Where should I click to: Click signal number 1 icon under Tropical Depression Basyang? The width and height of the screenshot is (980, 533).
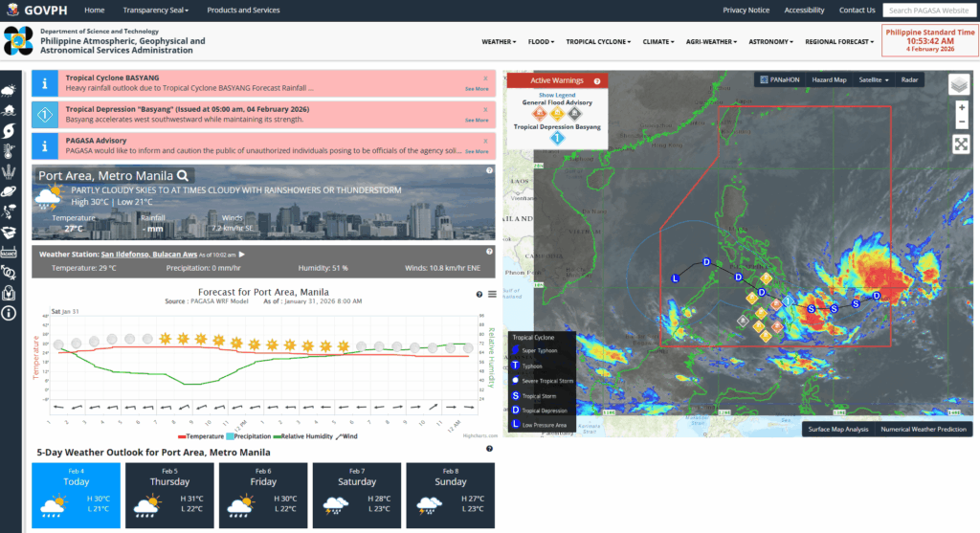point(557,138)
